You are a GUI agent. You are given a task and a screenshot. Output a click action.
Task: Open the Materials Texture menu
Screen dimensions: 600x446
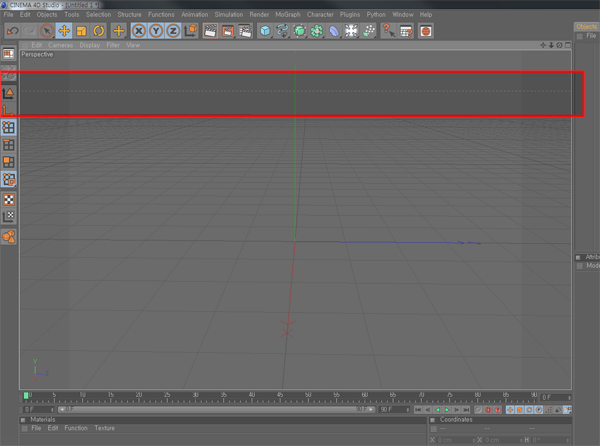point(104,428)
